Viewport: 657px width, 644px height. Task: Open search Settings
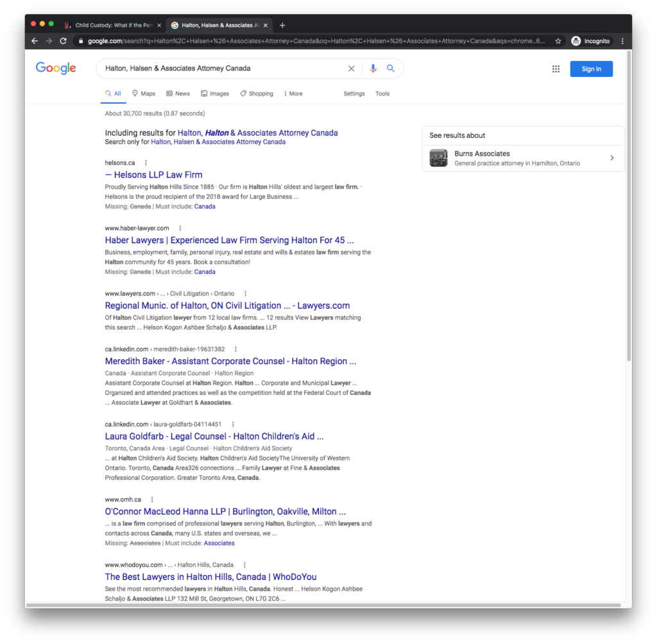pyautogui.click(x=354, y=94)
